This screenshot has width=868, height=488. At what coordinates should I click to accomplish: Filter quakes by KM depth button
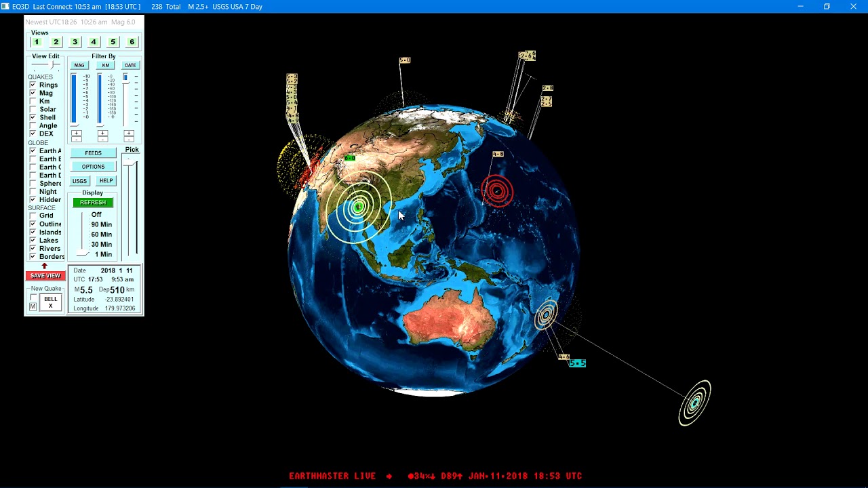click(105, 65)
